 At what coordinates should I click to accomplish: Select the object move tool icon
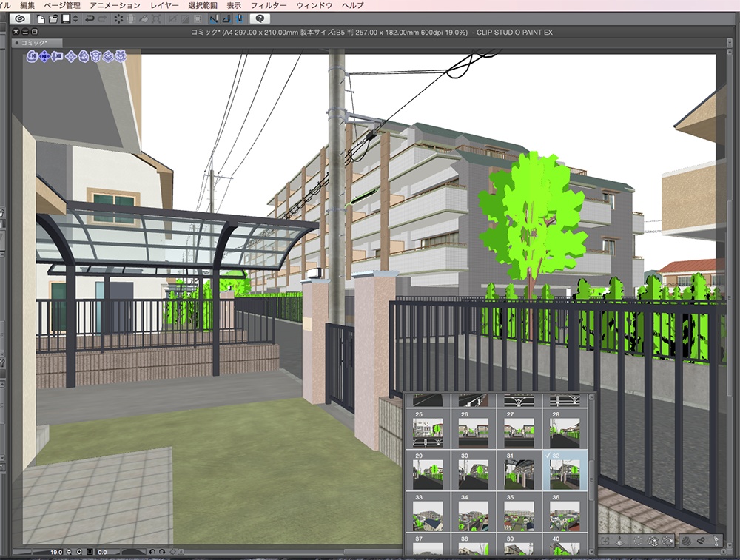(71, 57)
